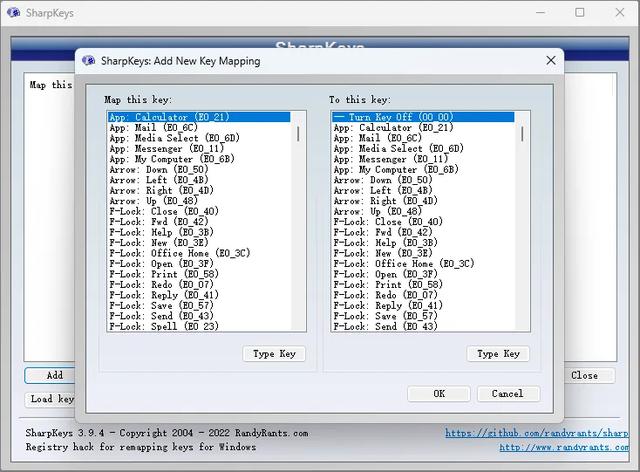Viewport: 640px width, 472px height.
Task: Select App: Media Select in Map this key list
Action: click(199, 138)
